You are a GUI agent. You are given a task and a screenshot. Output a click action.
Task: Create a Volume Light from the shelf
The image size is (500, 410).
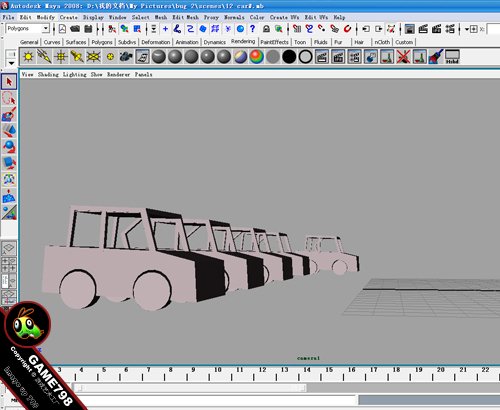(x=110, y=56)
